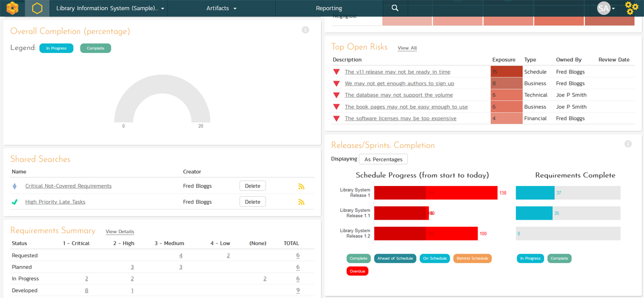Click the search magnifier icon
Image resolution: width=644 pixels, height=298 pixels.
[x=395, y=8]
